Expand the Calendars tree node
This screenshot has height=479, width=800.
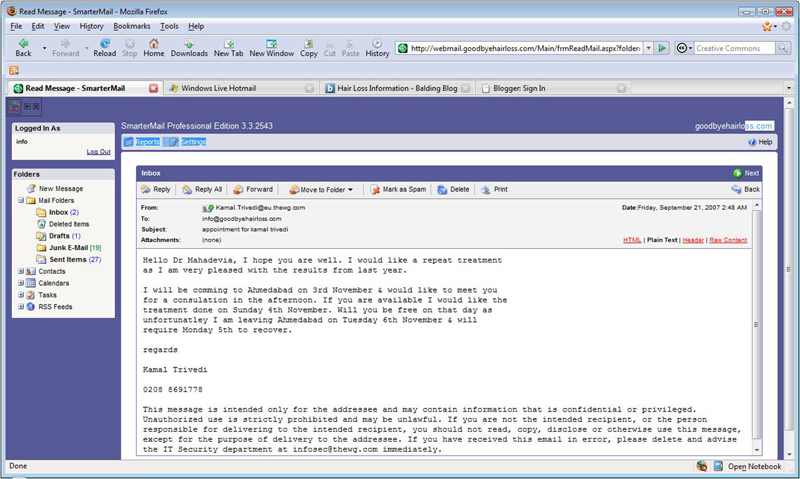click(x=21, y=283)
